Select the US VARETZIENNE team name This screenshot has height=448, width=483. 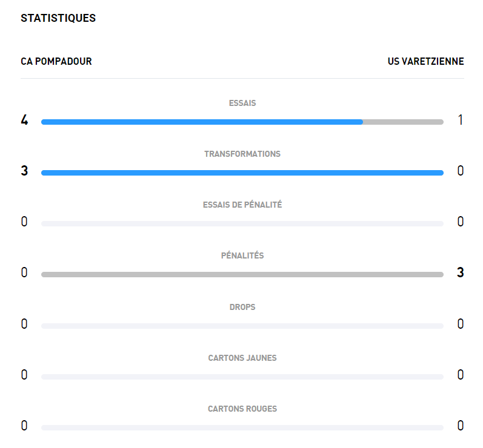425,61
